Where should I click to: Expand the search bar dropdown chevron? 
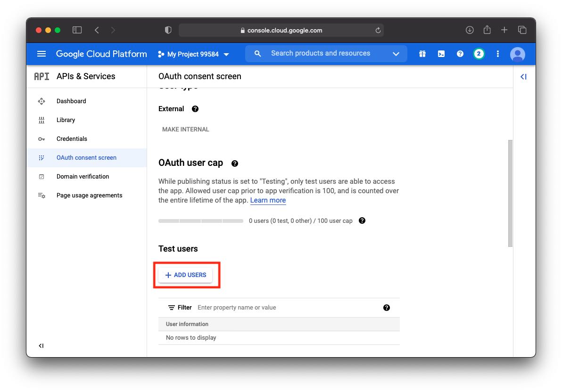(396, 54)
